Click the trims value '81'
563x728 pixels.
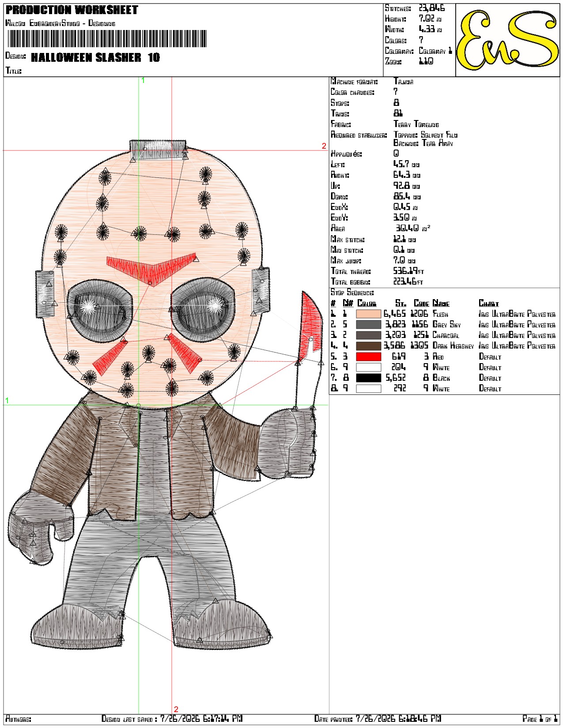[x=398, y=113]
